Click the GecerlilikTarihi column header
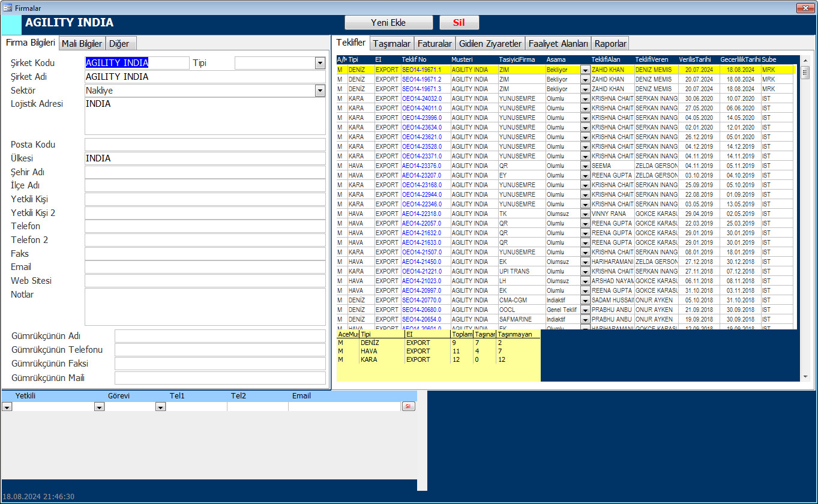This screenshot has height=504, width=818. (x=740, y=60)
